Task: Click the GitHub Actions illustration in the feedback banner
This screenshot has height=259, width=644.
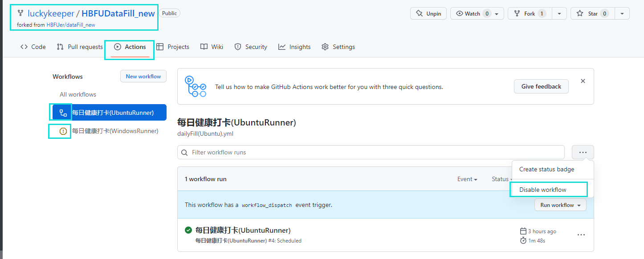Action: click(196, 86)
